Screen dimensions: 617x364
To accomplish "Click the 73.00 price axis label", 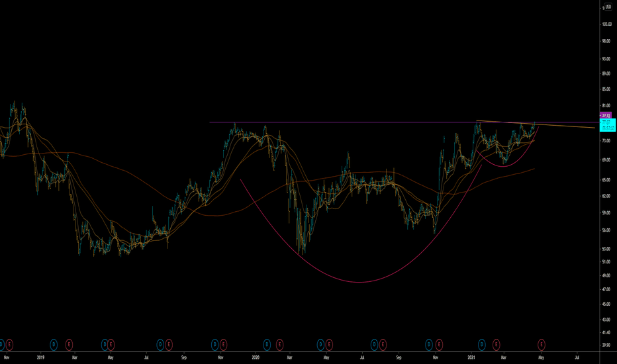I will 606,140.
